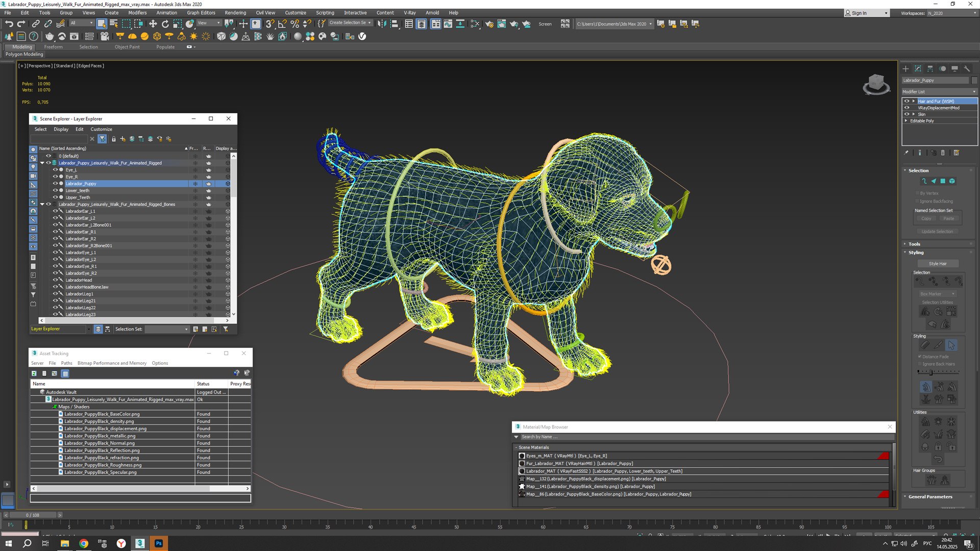Image resolution: width=980 pixels, height=551 pixels.
Task: Click the Sign In button
Action: tap(867, 13)
